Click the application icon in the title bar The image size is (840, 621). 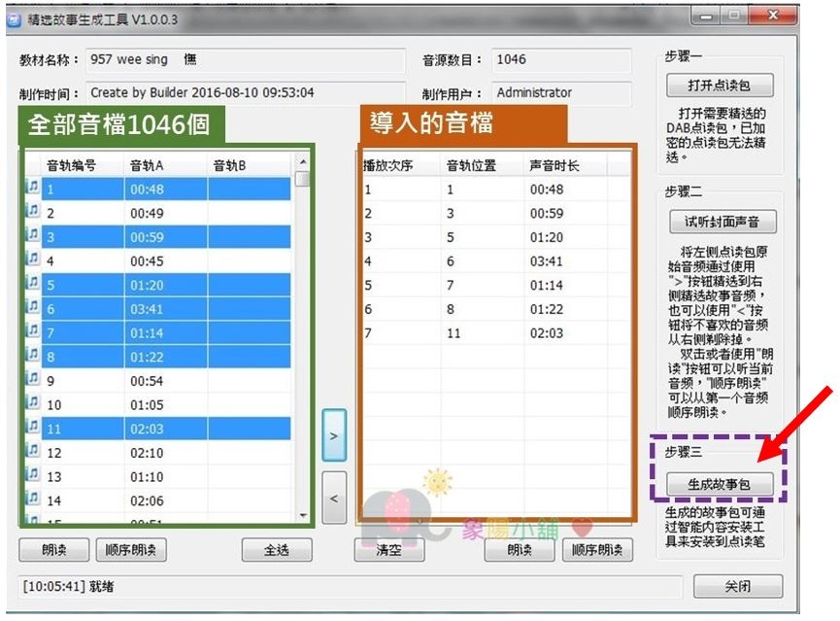click(x=14, y=19)
